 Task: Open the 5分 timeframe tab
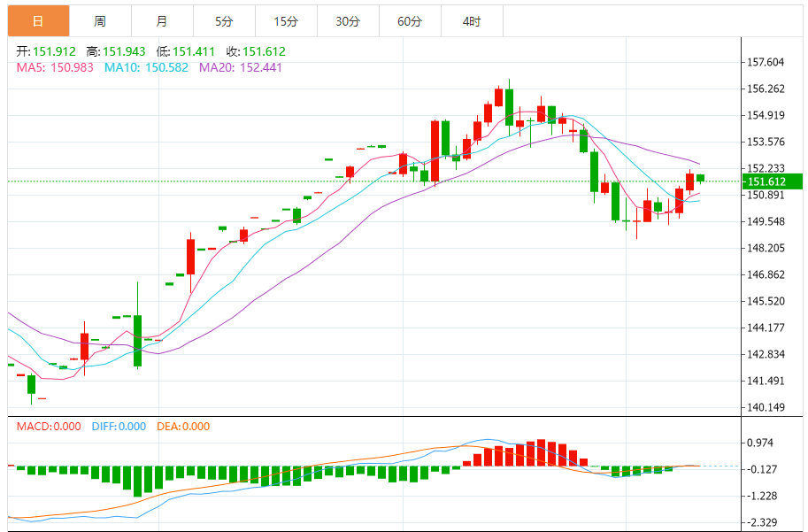coord(224,21)
